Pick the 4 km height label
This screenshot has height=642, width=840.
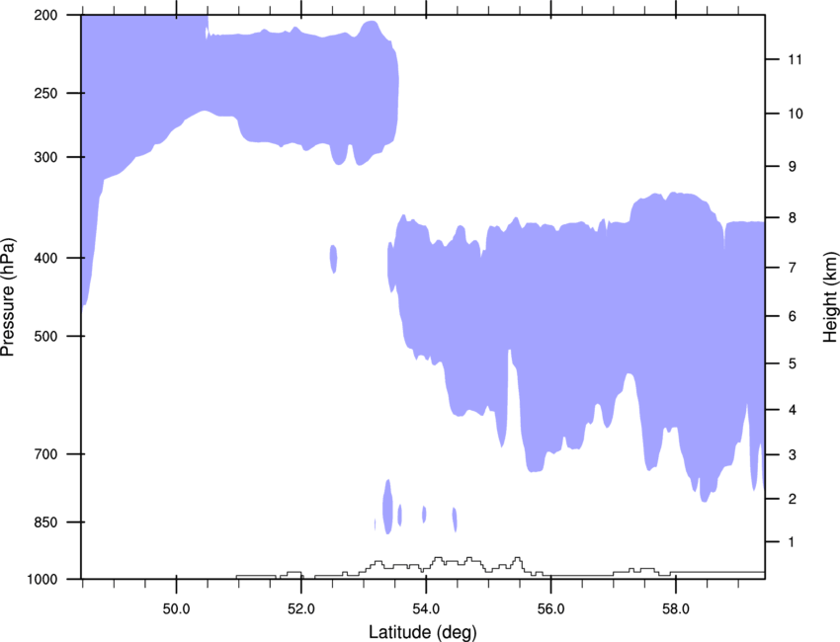pyautogui.click(x=793, y=410)
